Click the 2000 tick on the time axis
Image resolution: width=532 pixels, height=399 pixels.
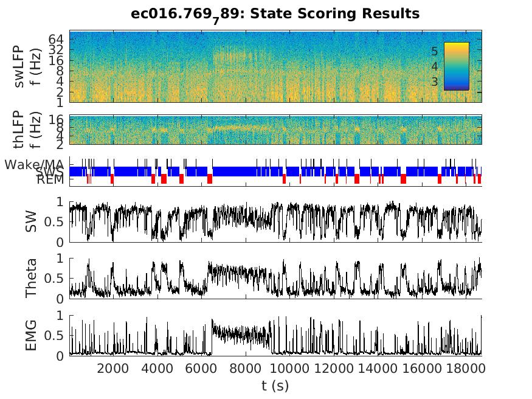(x=113, y=369)
